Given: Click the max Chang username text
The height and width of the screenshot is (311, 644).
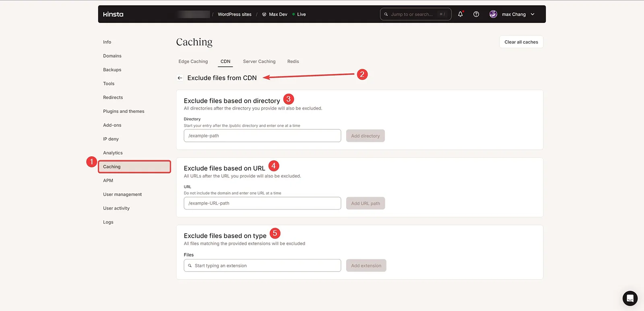Looking at the screenshot, I should [514, 14].
